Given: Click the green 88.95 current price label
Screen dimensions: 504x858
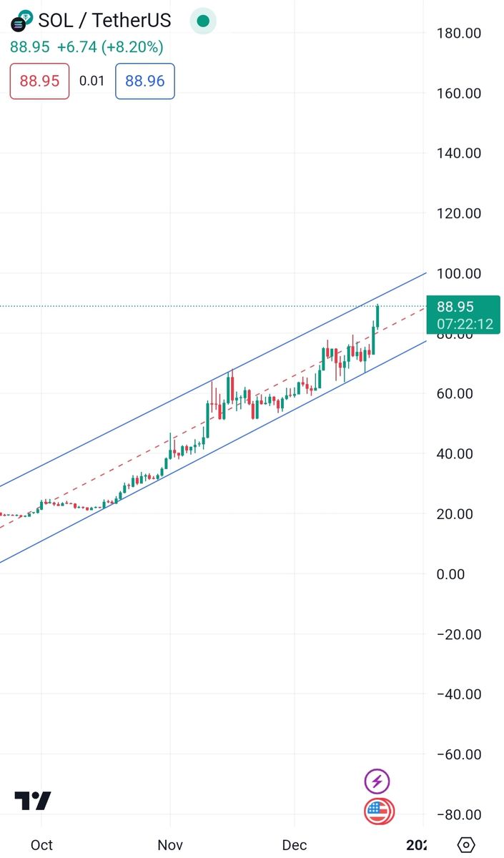Looking at the screenshot, I should pos(463,315).
